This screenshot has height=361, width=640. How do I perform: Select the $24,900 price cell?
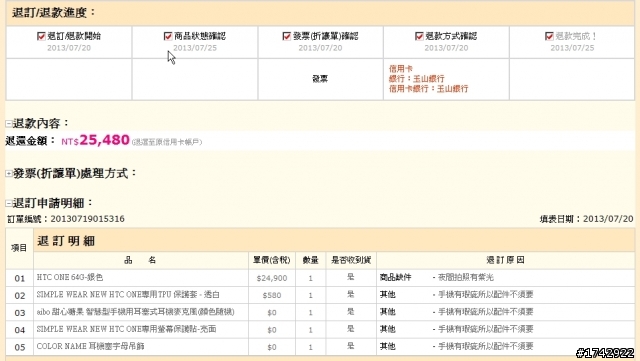pyautogui.click(x=272, y=278)
